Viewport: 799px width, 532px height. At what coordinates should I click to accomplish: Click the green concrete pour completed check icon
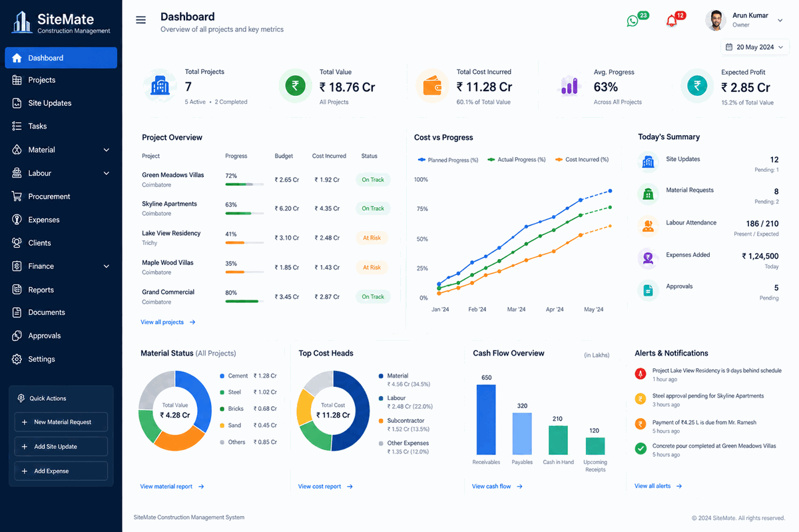[x=641, y=449]
